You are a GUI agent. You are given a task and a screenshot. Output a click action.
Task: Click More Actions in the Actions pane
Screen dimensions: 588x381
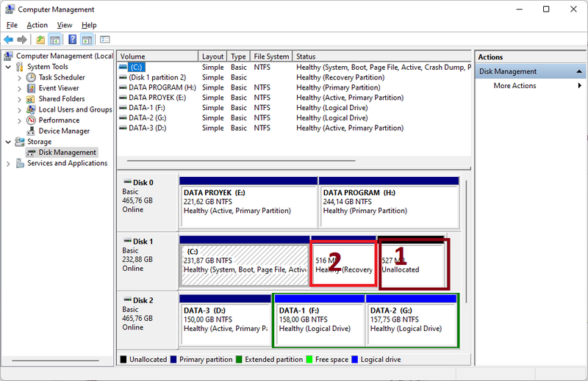pyautogui.click(x=514, y=85)
